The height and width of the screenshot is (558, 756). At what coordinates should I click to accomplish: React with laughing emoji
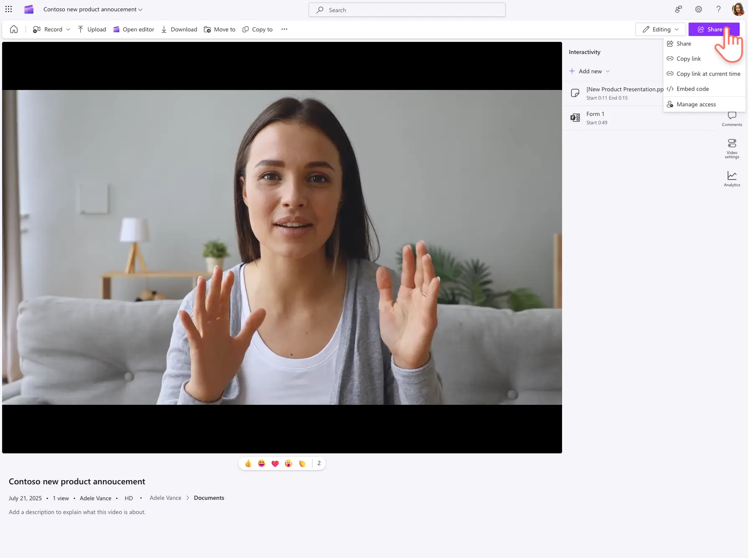point(262,463)
